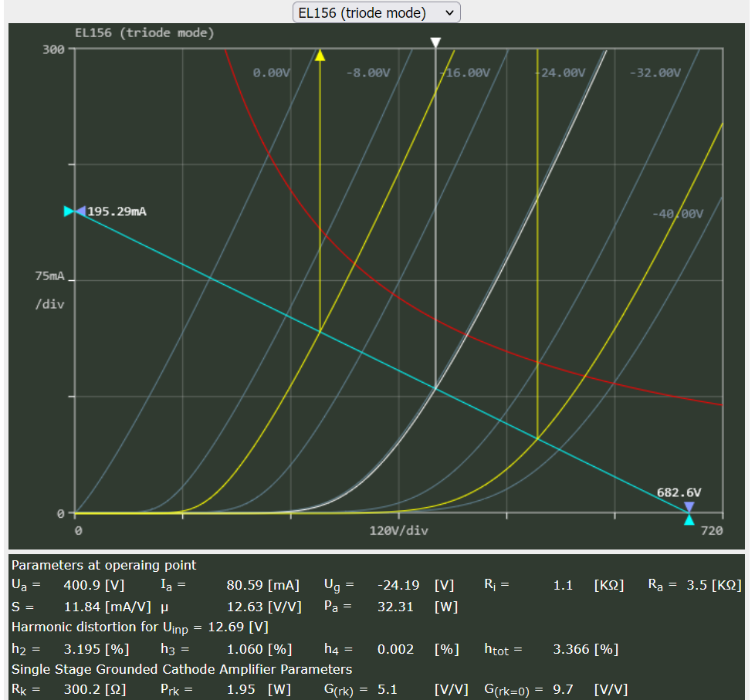This screenshot has width=755, height=700.
Task: Click the Ra value 3.5 [KΩ]
Action: coord(714,585)
